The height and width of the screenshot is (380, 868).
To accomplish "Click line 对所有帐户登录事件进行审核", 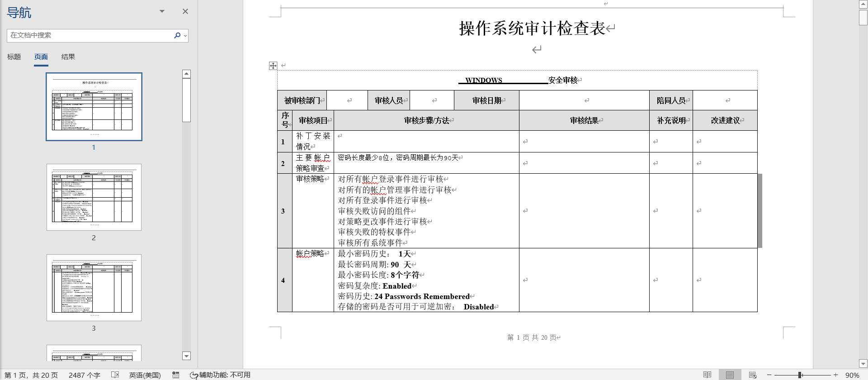I will [x=391, y=179].
